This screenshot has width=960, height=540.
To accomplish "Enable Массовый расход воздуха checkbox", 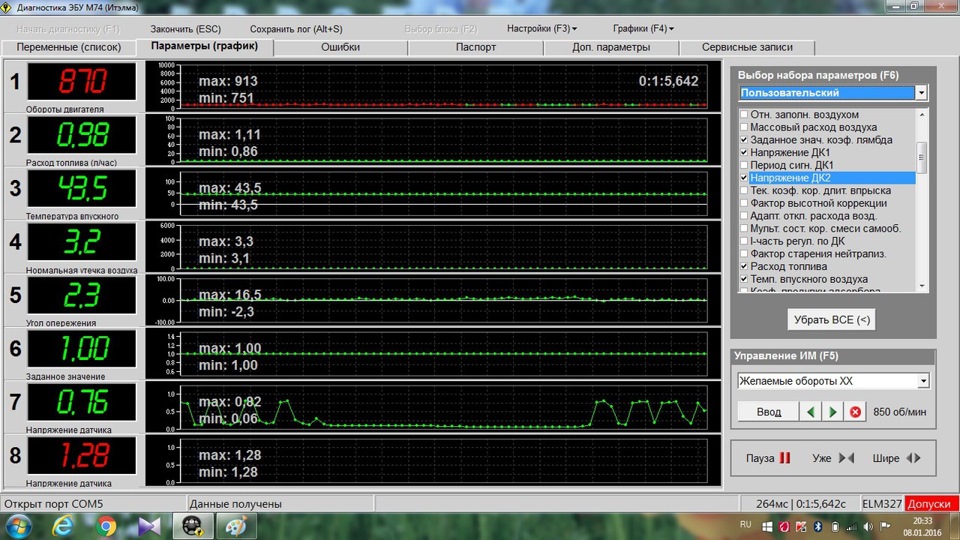I will pyautogui.click(x=744, y=127).
